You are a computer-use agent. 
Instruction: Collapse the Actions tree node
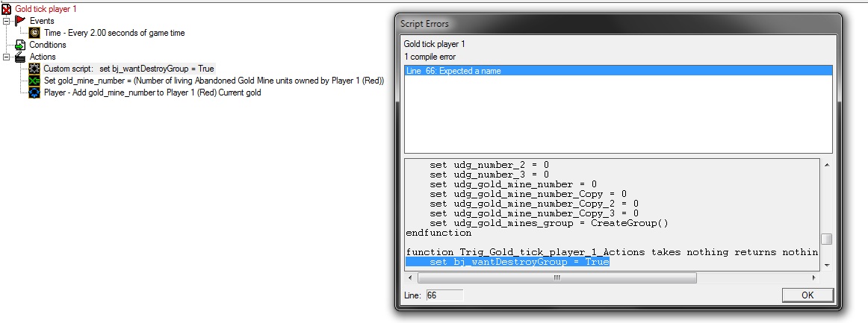click(x=7, y=57)
